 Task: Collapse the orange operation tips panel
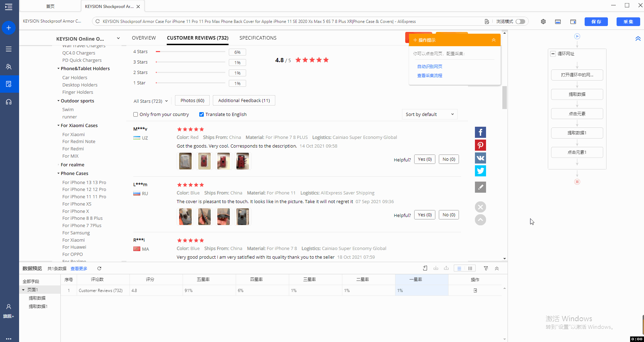[494, 40]
